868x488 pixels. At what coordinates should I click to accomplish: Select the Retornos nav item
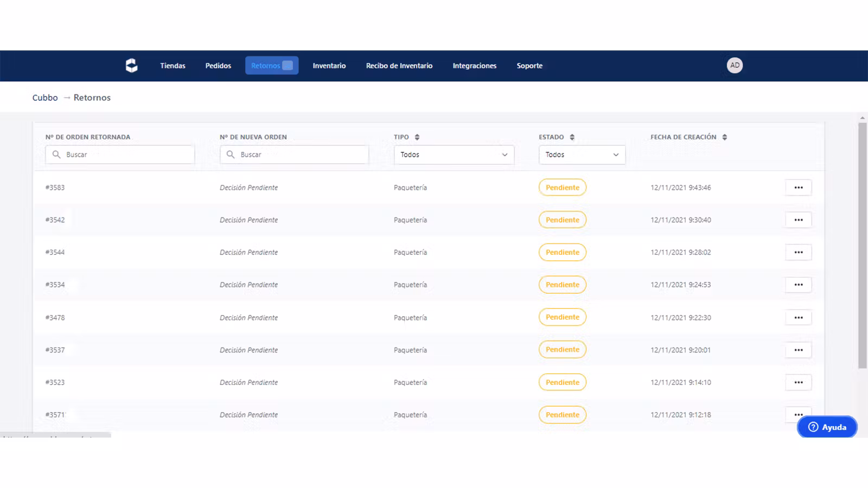coord(272,66)
